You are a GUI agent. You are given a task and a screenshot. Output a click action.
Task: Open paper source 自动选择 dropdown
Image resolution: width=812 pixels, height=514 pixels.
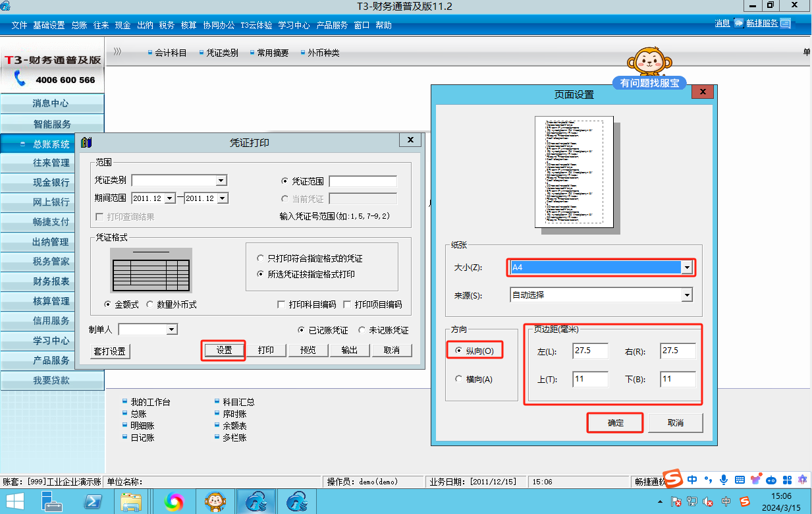tap(687, 295)
